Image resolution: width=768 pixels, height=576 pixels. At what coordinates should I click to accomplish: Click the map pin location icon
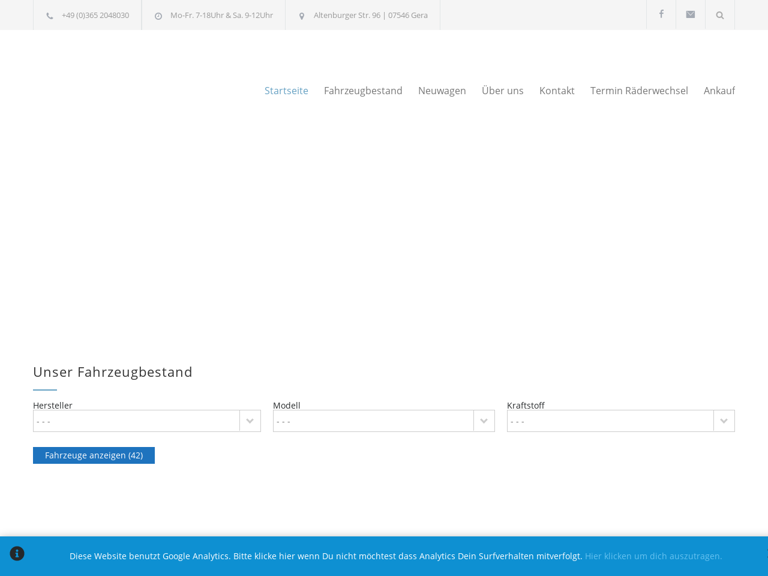point(302,16)
